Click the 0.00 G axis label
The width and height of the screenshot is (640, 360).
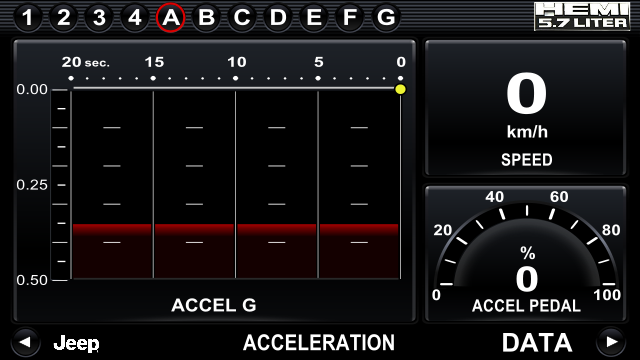[x=32, y=89]
